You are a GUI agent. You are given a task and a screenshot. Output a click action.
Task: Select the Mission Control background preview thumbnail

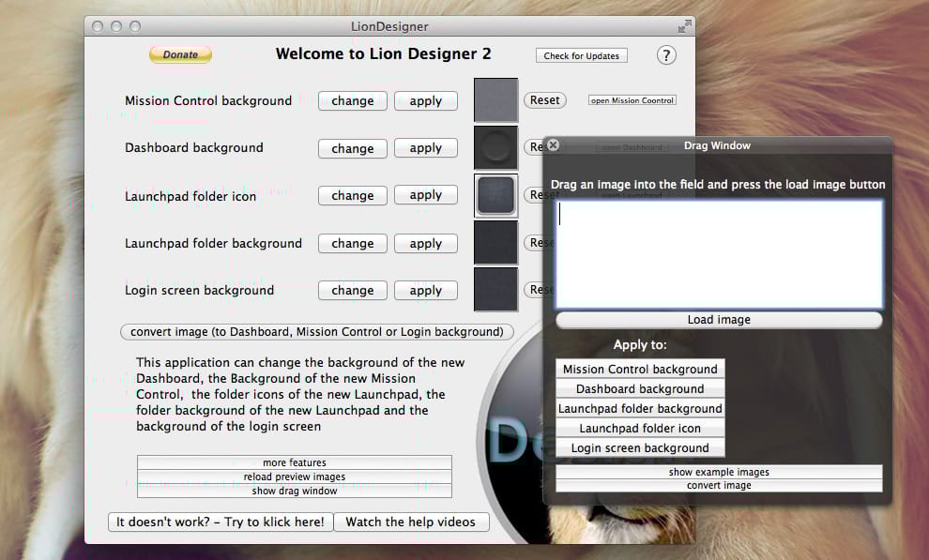pos(495,100)
